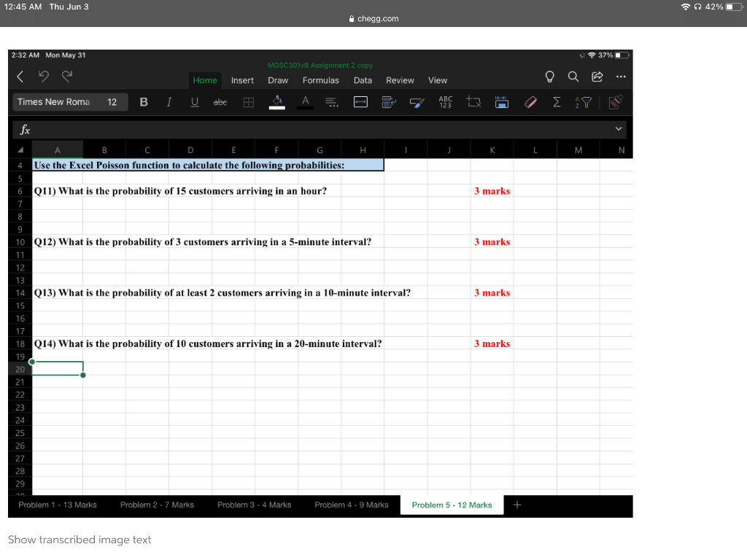Switch to the View ribbon tab
The image size is (747, 560).
point(438,80)
